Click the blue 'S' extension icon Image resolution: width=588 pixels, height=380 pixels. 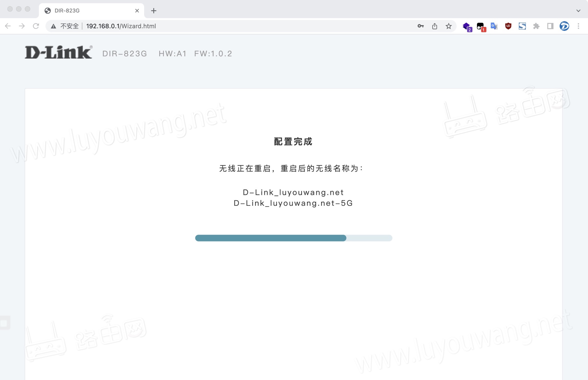tap(522, 26)
